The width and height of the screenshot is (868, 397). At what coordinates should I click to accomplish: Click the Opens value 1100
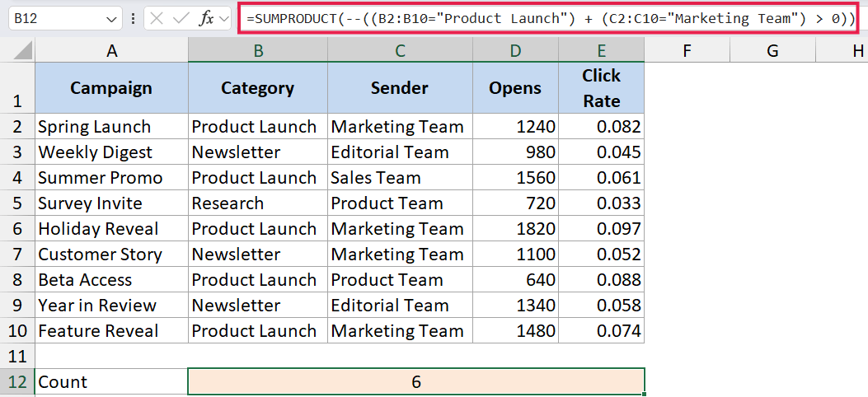516,255
